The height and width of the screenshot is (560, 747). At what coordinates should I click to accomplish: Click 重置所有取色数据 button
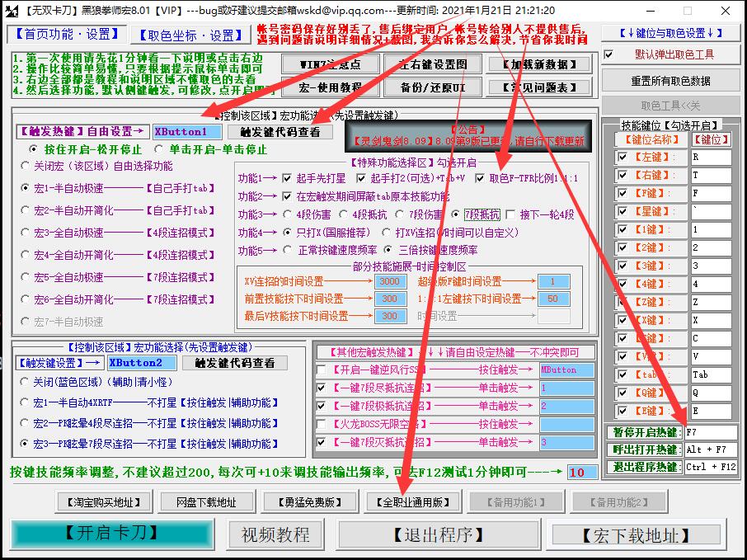coord(670,81)
